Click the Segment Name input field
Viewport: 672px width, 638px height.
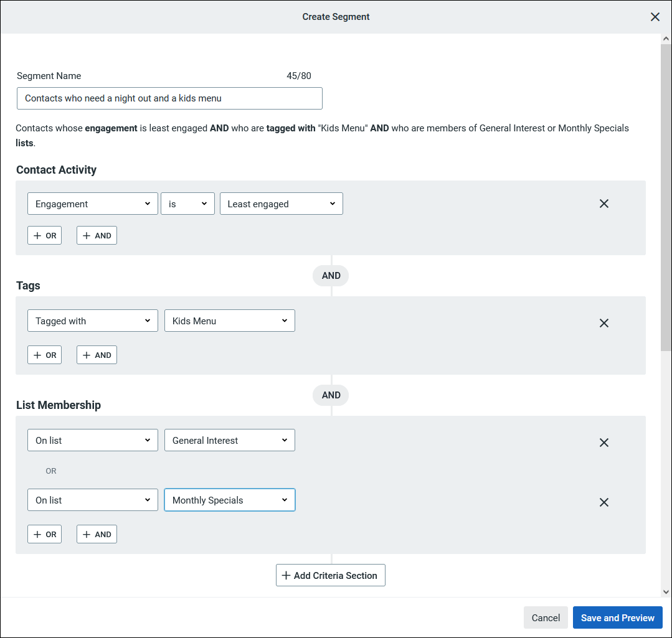[x=170, y=98]
